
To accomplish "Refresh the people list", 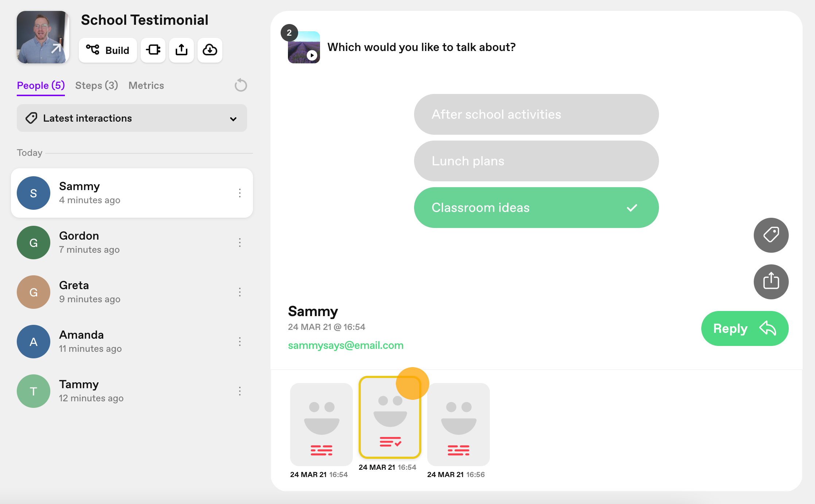I will pos(241,85).
